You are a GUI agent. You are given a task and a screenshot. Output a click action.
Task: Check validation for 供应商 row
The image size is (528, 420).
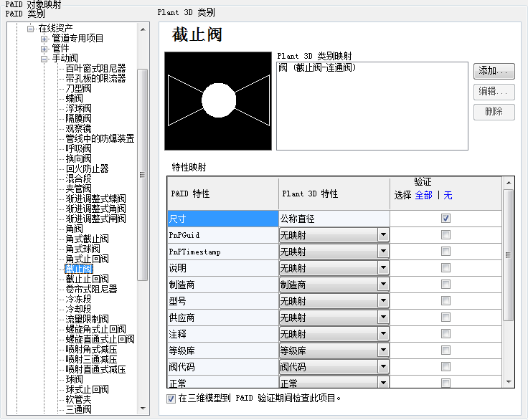click(445, 317)
